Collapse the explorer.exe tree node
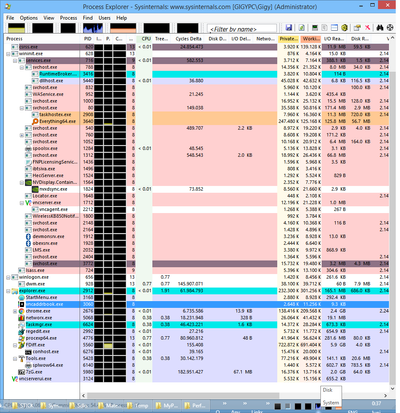 click(8, 291)
